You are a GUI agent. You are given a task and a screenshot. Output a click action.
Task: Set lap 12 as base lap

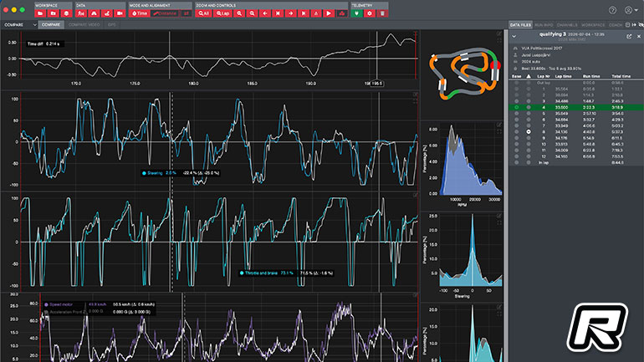click(517, 156)
